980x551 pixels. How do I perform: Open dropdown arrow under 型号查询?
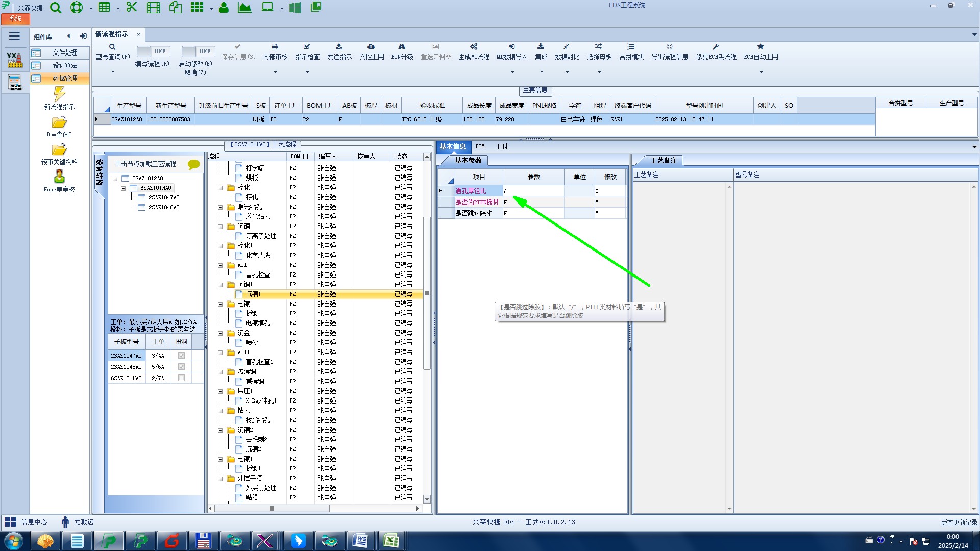pyautogui.click(x=113, y=72)
